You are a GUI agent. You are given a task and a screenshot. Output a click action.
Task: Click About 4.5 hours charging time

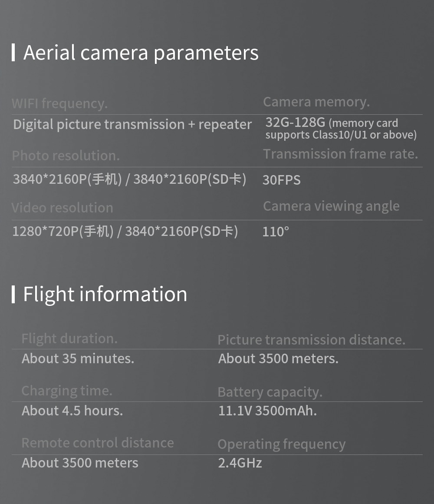[x=72, y=411]
